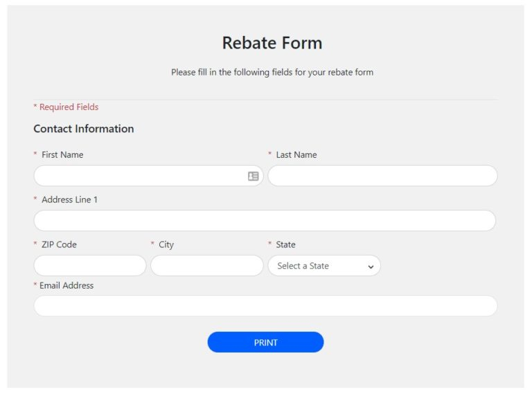Open the Select a State dropdown
Image resolution: width=532 pixels, height=394 pixels.
pos(324,265)
